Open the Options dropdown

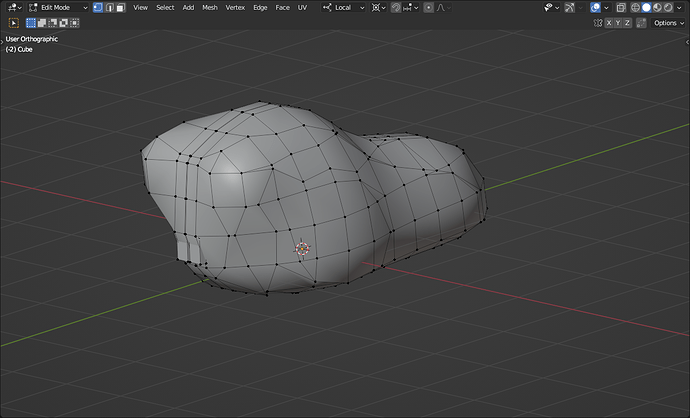668,23
